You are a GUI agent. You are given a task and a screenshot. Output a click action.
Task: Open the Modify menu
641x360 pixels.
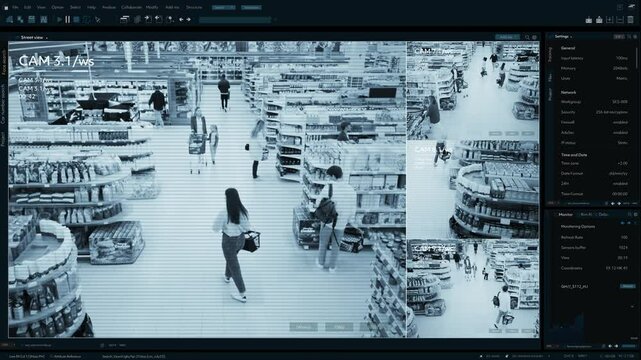point(152,7)
